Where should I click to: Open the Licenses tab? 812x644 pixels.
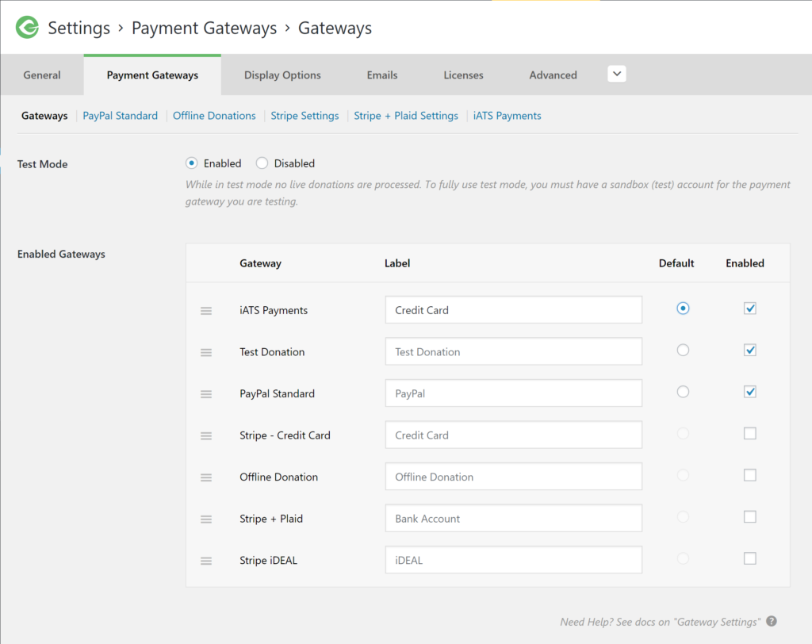click(463, 75)
